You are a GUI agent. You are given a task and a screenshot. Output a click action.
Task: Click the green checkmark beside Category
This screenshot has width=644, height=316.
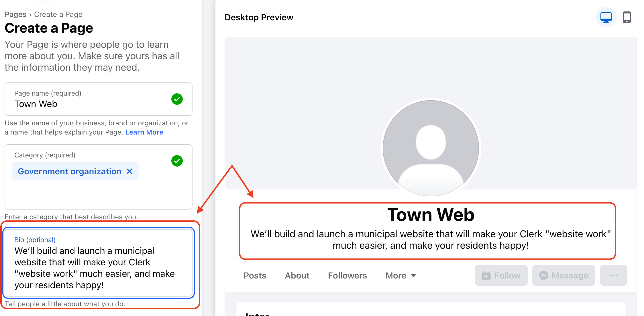[177, 161]
